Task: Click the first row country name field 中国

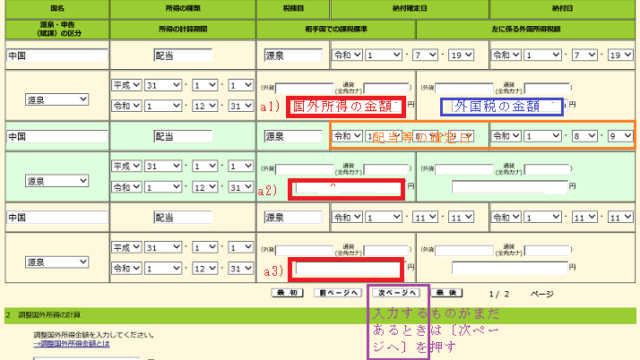Action: tap(57, 56)
